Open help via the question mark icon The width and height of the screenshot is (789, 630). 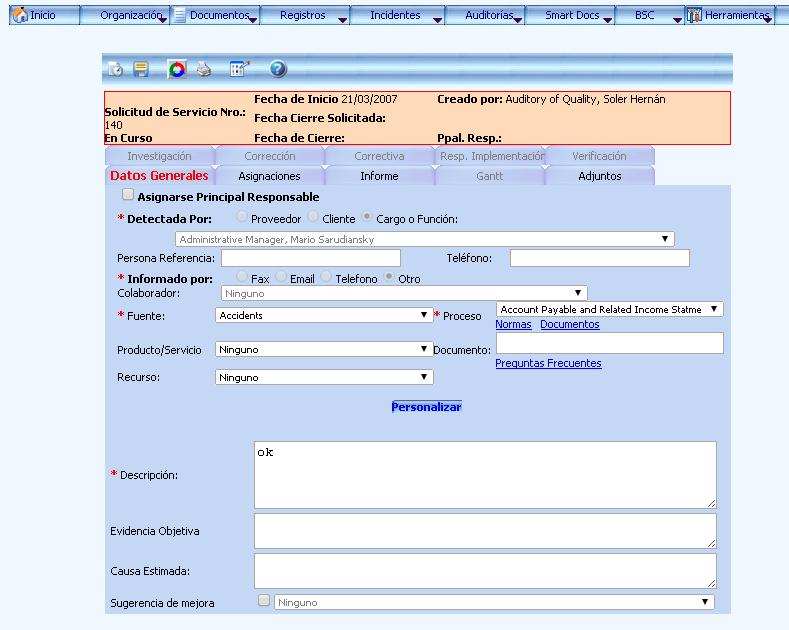pos(278,68)
